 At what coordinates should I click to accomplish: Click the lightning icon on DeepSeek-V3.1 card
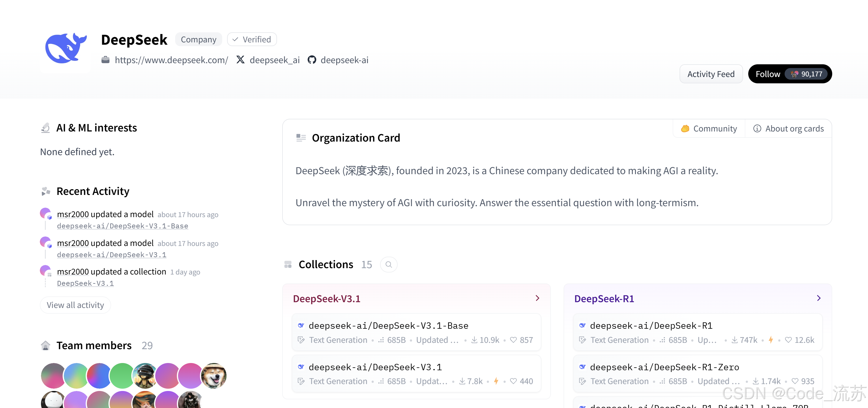[496, 381]
